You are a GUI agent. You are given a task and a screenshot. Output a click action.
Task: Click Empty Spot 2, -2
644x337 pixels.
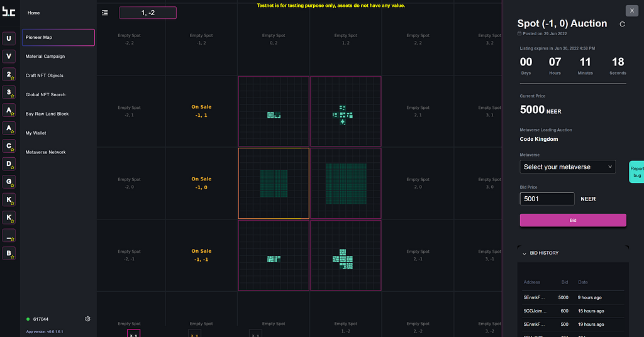tap(418, 327)
